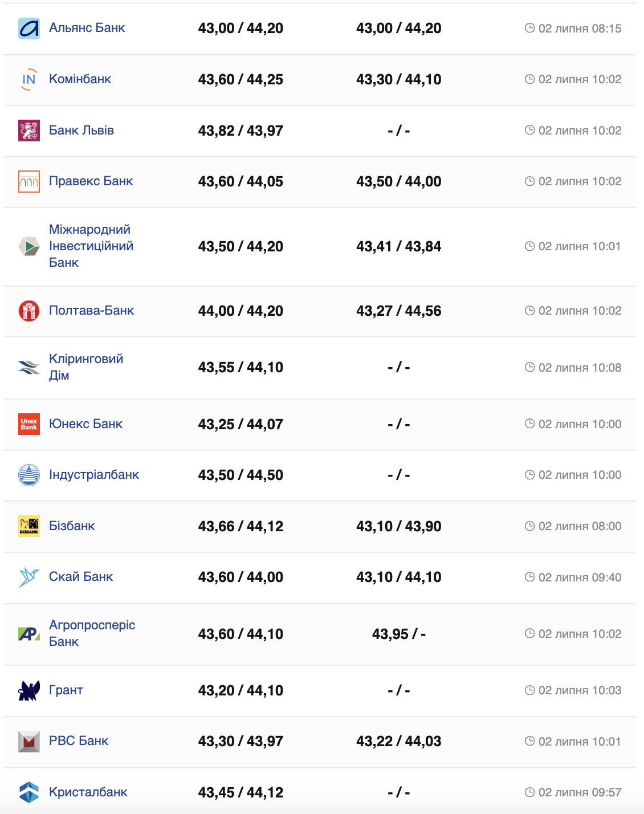This screenshot has width=644, height=814.
Task: Click the Грант dark blue logo
Action: [x=29, y=690]
